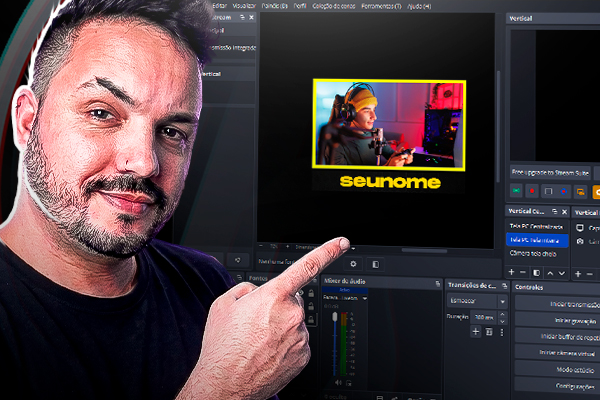Zoom in the preview with plus
The height and width of the screenshot is (400, 600).
pos(287,246)
